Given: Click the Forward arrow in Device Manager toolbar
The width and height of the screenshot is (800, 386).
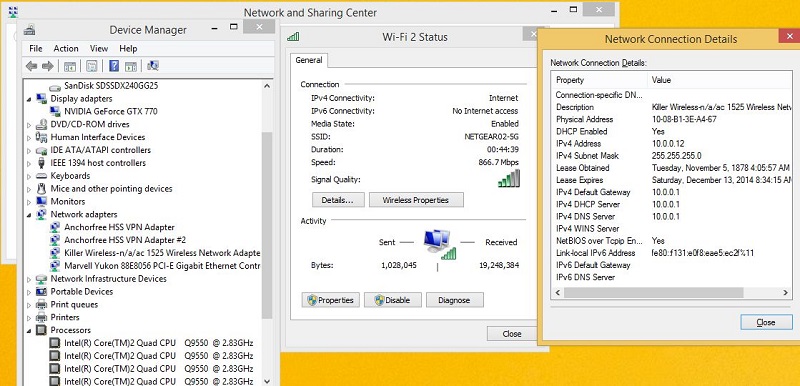Looking at the screenshot, I should [47, 66].
